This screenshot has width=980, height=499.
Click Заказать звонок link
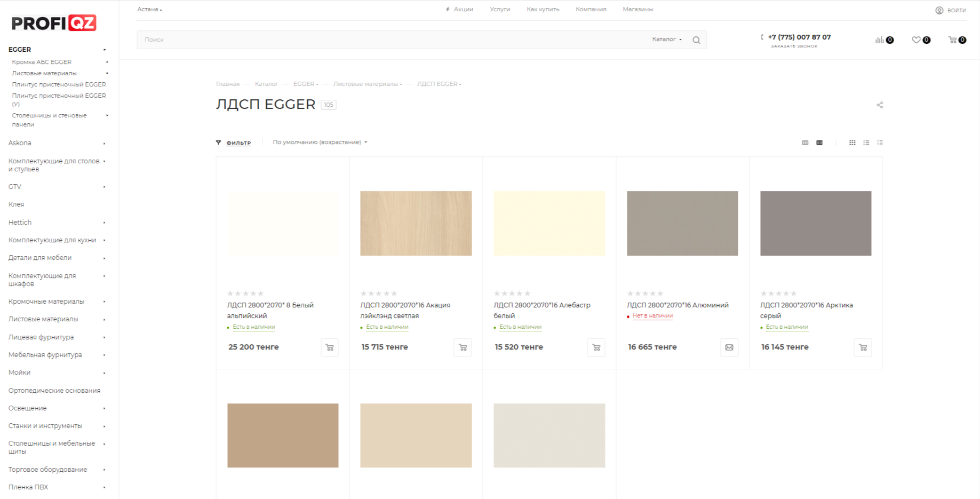pyautogui.click(x=794, y=46)
